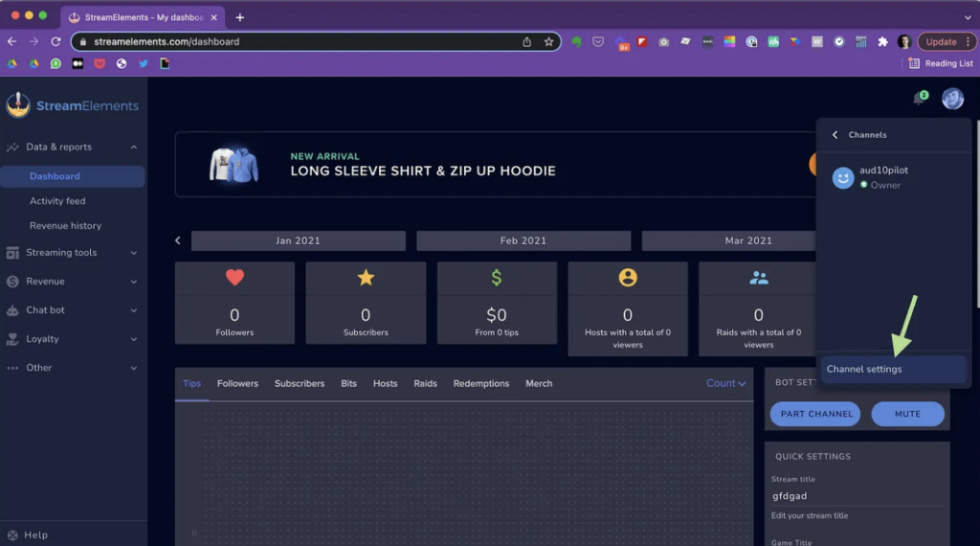This screenshot has height=546, width=980.
Task: Click the back arrow beside Channels
Action: [835, 134]
